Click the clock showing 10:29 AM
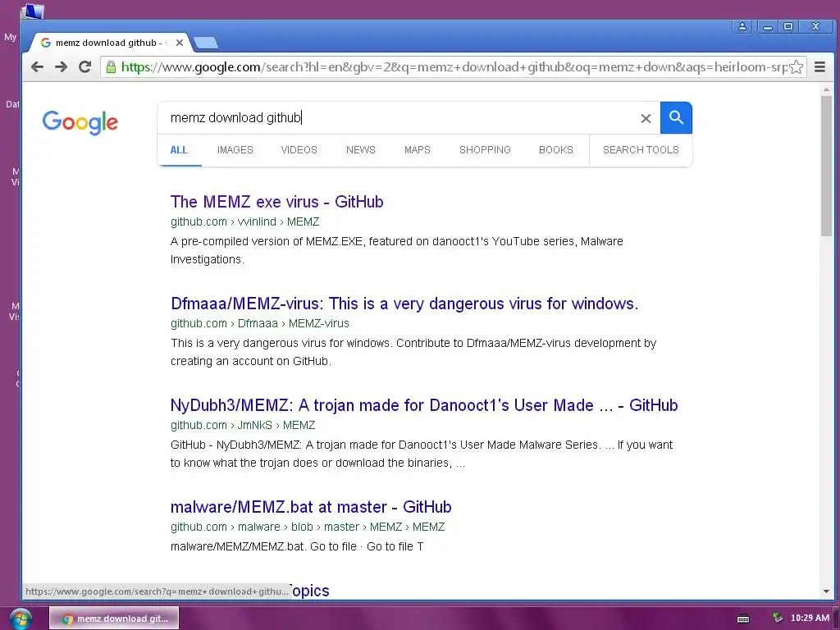The width and height of the screenshot is (840, 630). (x=810, y=619)
